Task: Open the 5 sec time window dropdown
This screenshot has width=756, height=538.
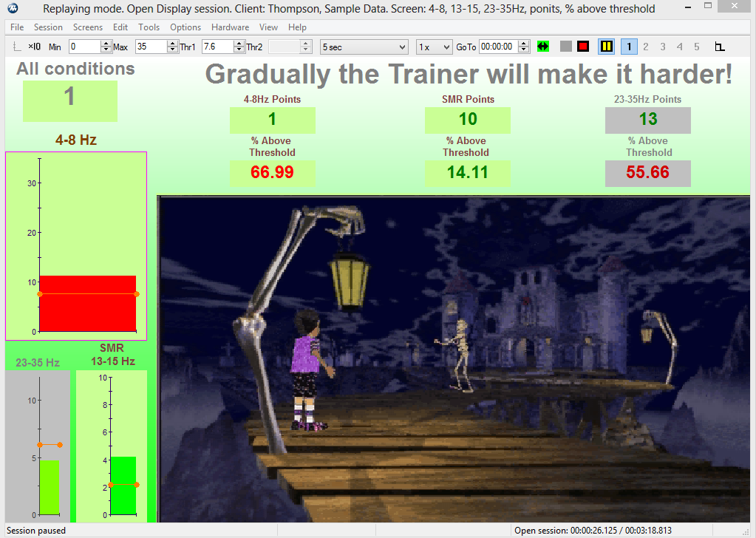Action: point(364,47)
